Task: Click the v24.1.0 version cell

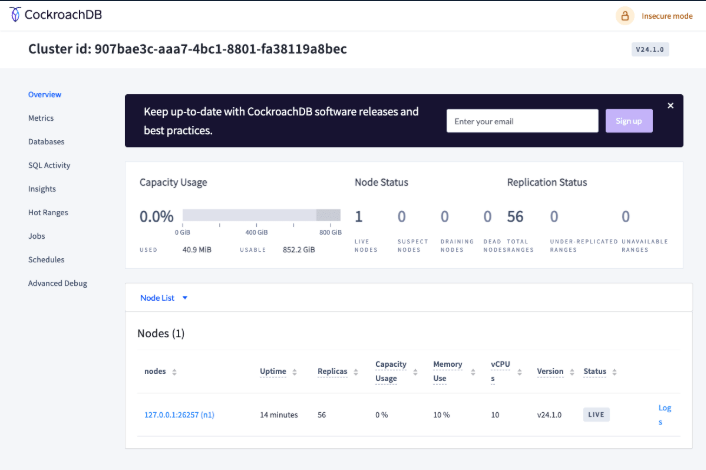Action: point(549,415)
